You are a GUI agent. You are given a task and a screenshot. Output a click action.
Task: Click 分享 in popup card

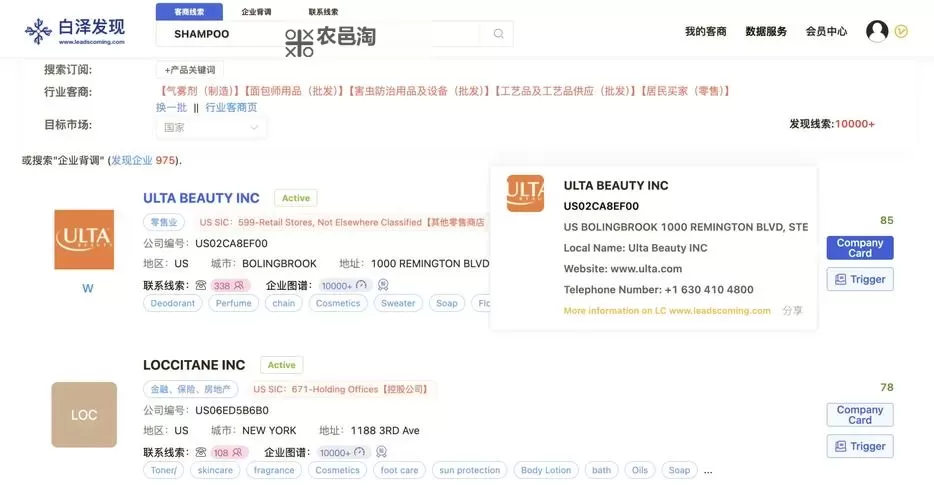(x=792, y=310)
